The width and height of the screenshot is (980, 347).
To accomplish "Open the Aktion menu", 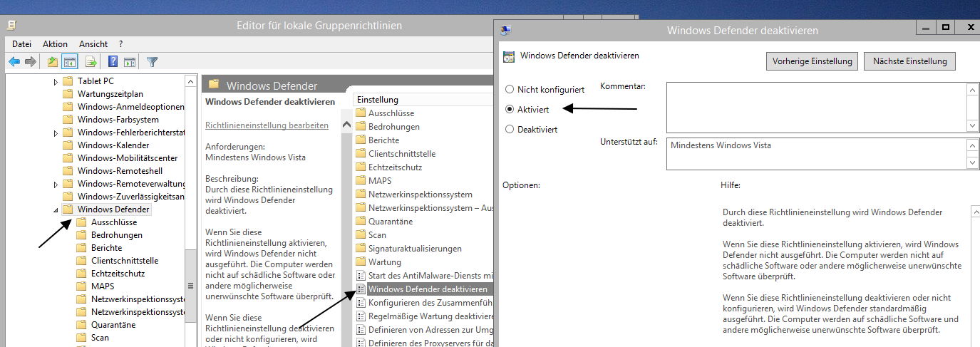I will point(56,44).
